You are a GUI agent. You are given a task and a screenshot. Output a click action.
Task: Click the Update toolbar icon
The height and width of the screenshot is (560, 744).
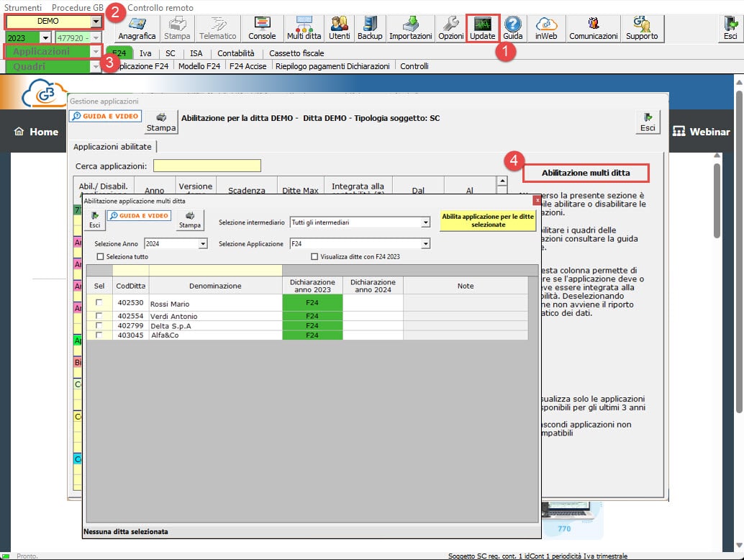[482, 28]
